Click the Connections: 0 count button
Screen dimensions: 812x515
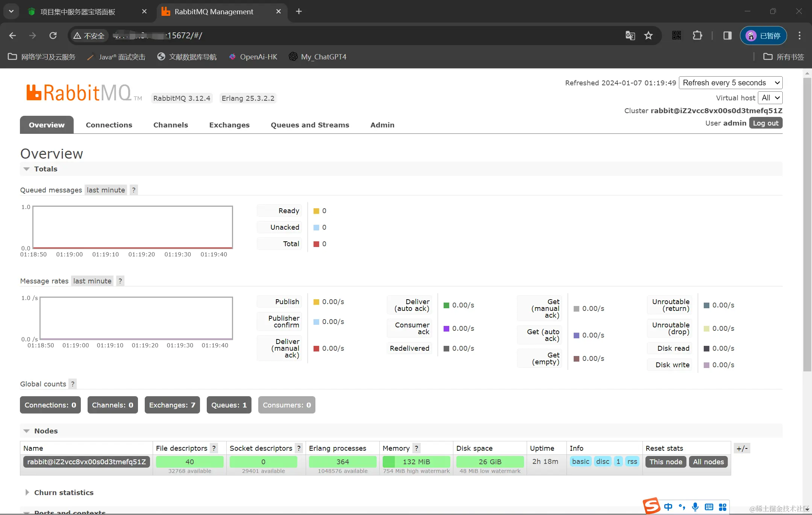click(x=50, y=405)
